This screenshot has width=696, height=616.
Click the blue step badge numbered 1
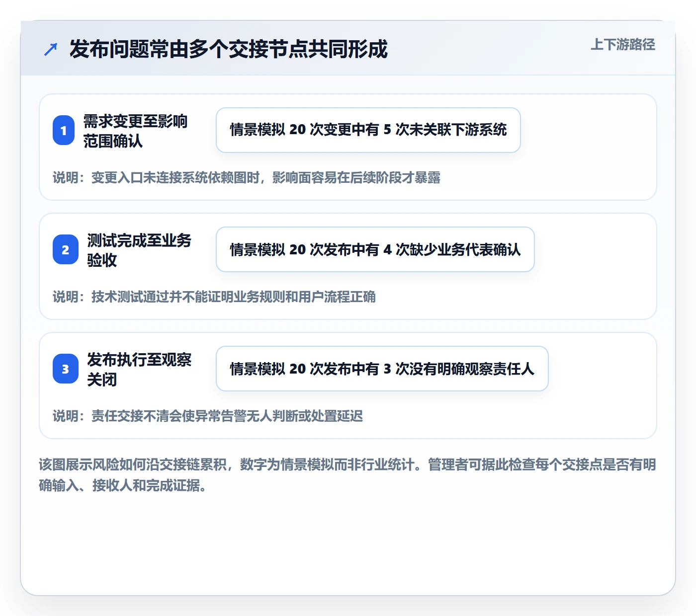(x=64, y=130)
